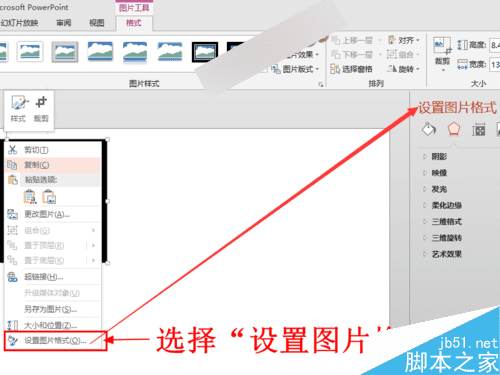Expand the 置于顶层(R) submenu arrow
This screenshot has width=500, height=375.
click(93, 245)
